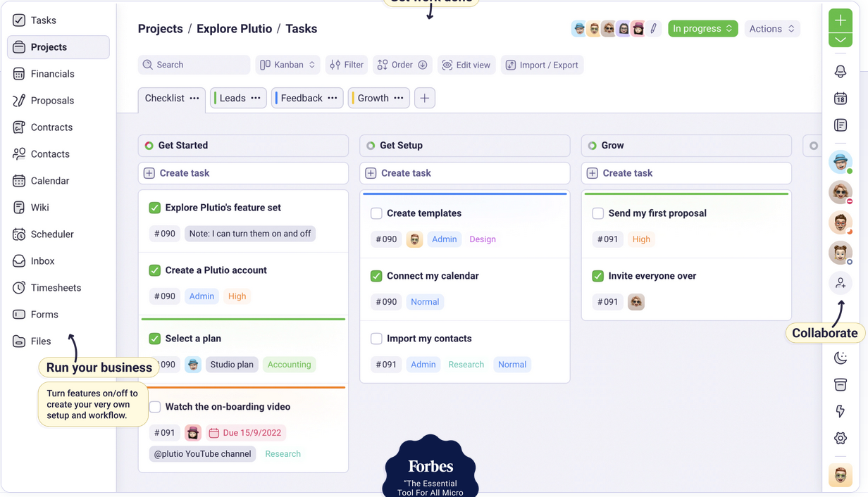
Task: Check Send my first proposal task
Action: click(598, 213)
